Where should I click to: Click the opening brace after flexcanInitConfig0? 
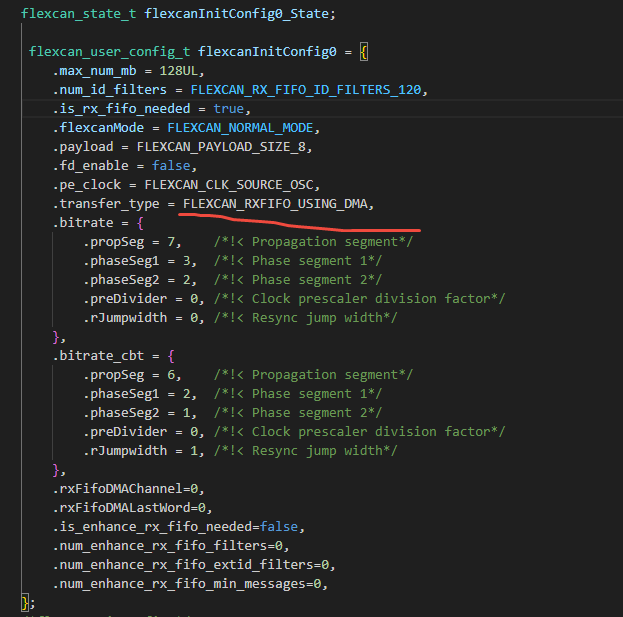364,52
